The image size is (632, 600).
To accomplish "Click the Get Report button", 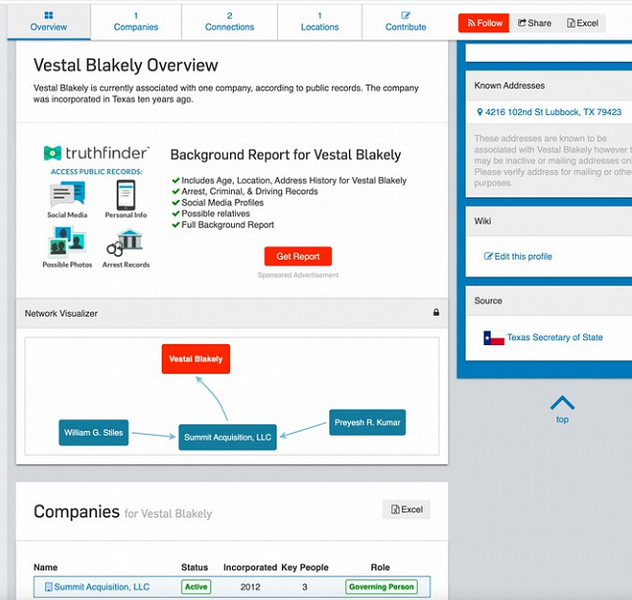I will point(298,256).
